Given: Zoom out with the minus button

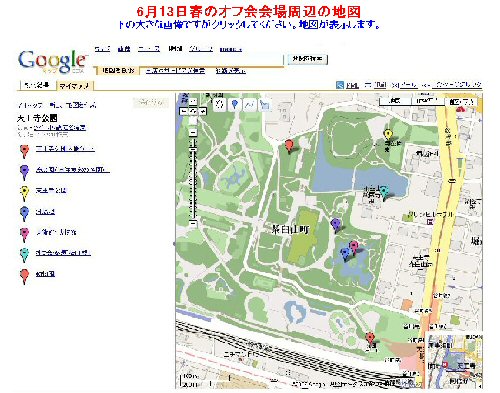Looking at the screenshot, I should point(193,223).
